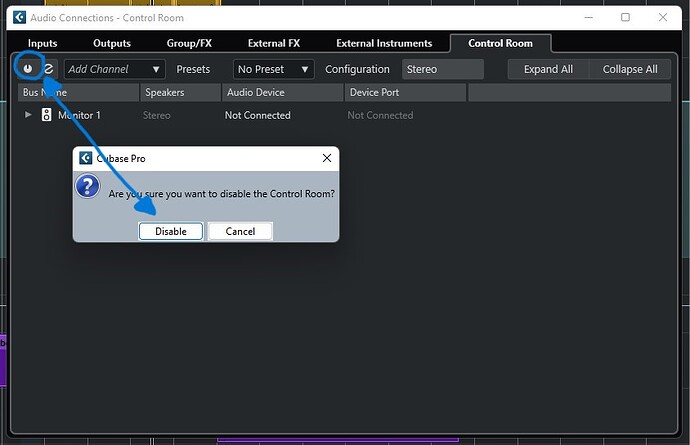This screenshot has width=690, height=445.
Task: Switch to the External Instruments tab
Action: pyautogui.click(x=384, y=43)
